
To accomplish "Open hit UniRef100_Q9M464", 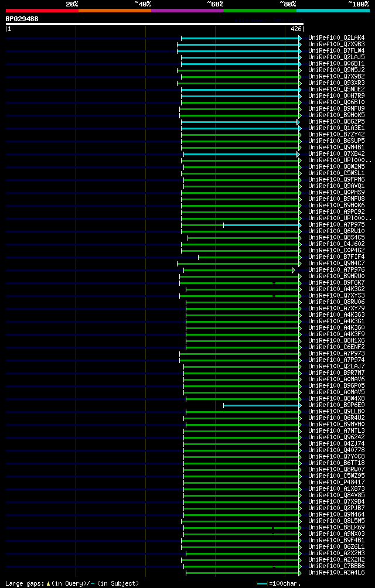I will click(x=336, y=514).
